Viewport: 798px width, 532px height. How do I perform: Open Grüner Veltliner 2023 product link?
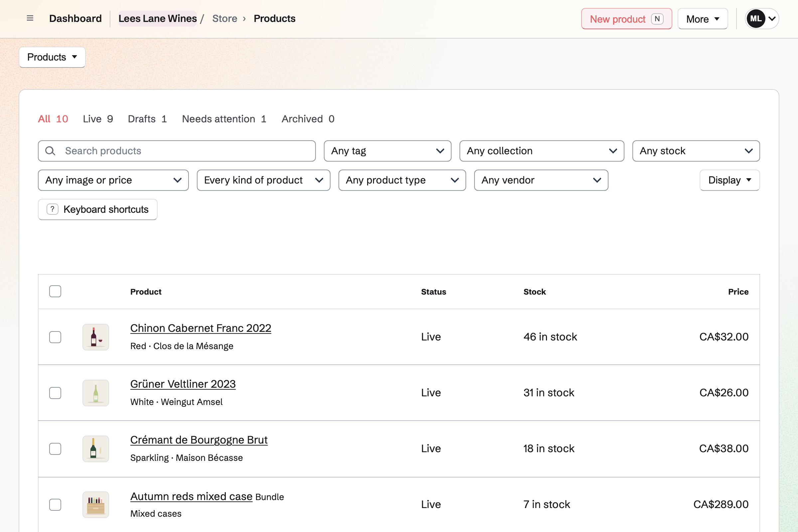point(183,384)
